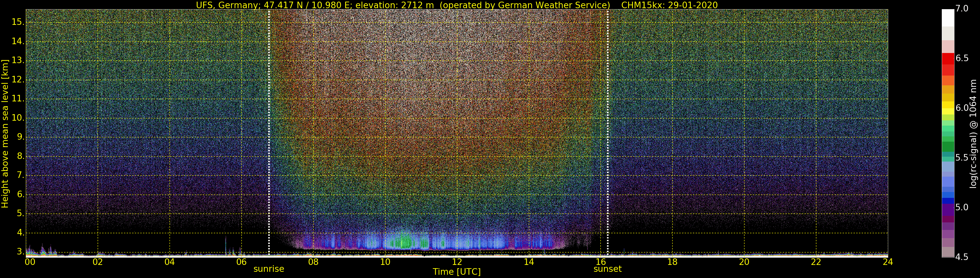The width and height of the screenshot is (980, 278).
Task: Click the colorbar value '5.0'
Action: pos(962,208)
